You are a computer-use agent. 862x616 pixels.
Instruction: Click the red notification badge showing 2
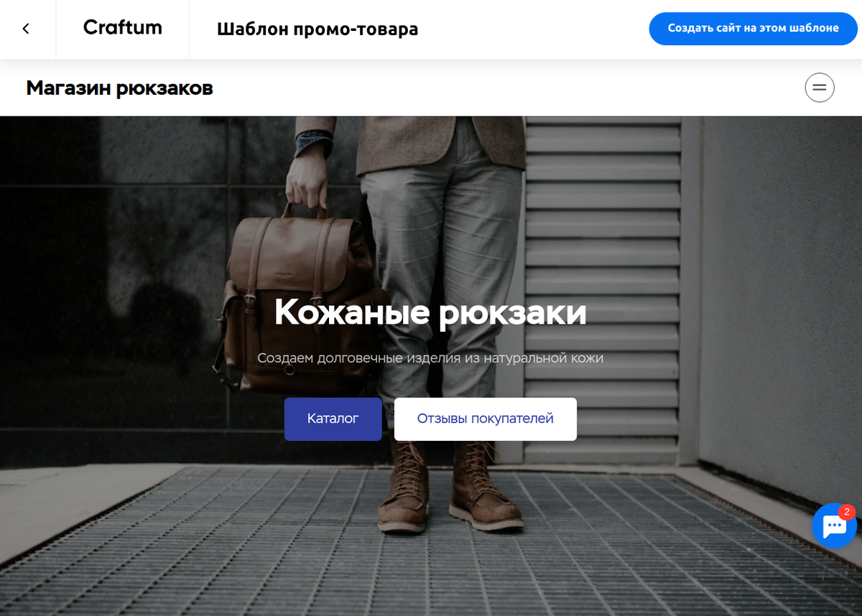coord(847,512)
